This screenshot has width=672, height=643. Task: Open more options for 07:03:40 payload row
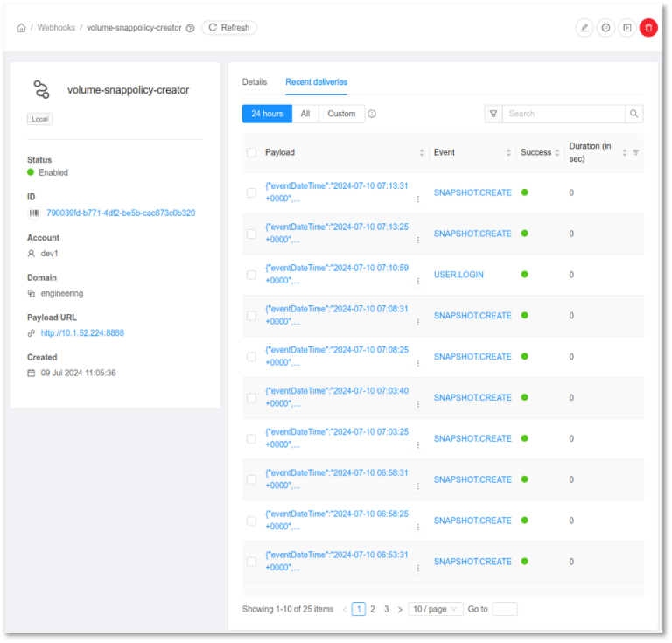click(x=418, y=404)
